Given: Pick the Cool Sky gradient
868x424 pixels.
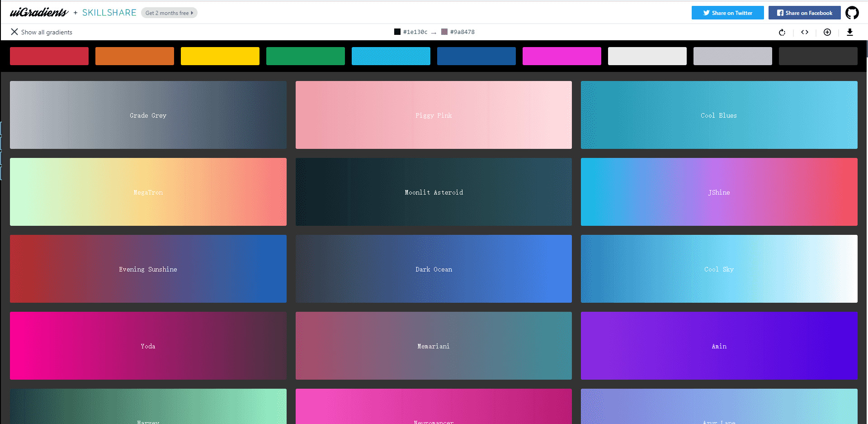Looking at the screenshot, I should point(719,269).
